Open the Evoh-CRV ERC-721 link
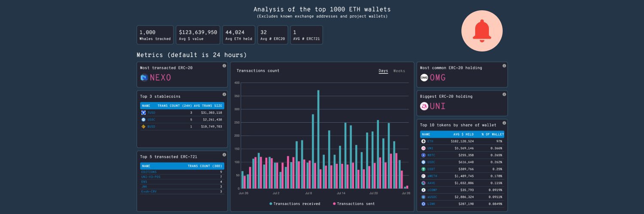The height and width of the screenshot is (214, 644). click(x=149, y=191)
